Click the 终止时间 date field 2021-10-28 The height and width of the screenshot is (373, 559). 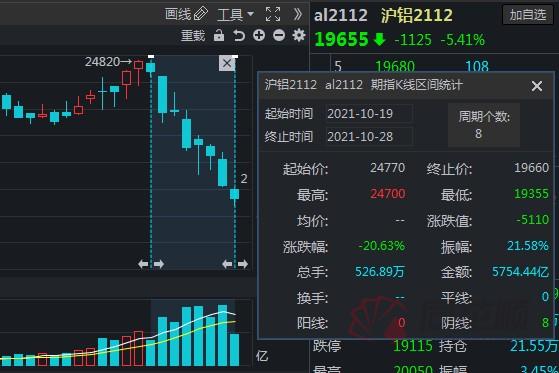pyautogui.click(x=369, y=137)
